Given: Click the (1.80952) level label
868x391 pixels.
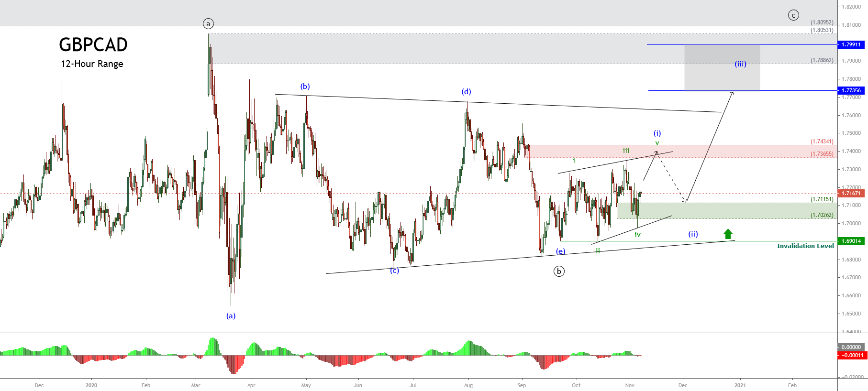Looking at the screenshot, I should coord(822,22).
